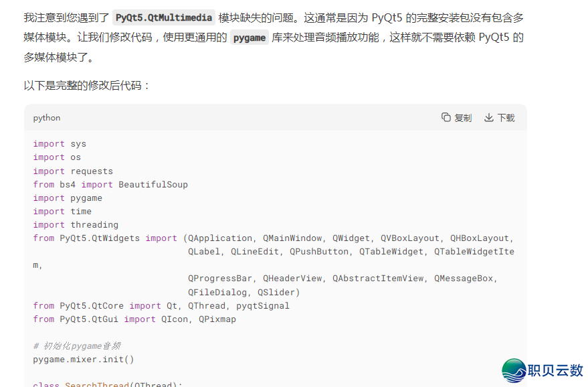Image resolution: width=588 pixels, height=387 pixels.
Task: Click QSlider in the import list
Action: coord(278,292)
